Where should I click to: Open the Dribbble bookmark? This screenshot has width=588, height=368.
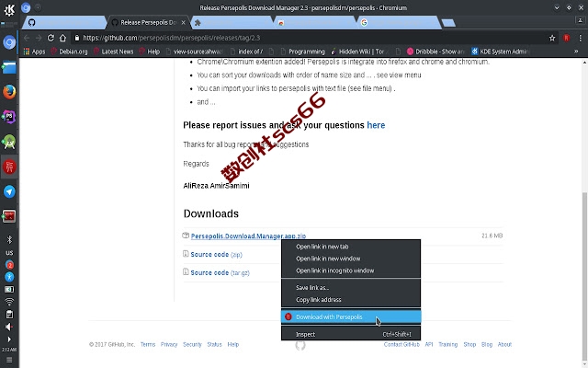(436, 52)
